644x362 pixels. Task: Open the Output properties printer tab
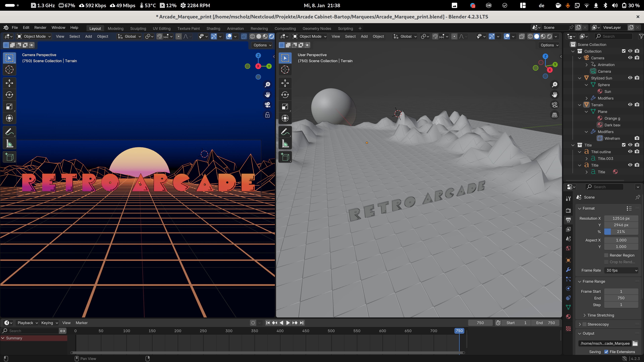[x=568, y=220]
